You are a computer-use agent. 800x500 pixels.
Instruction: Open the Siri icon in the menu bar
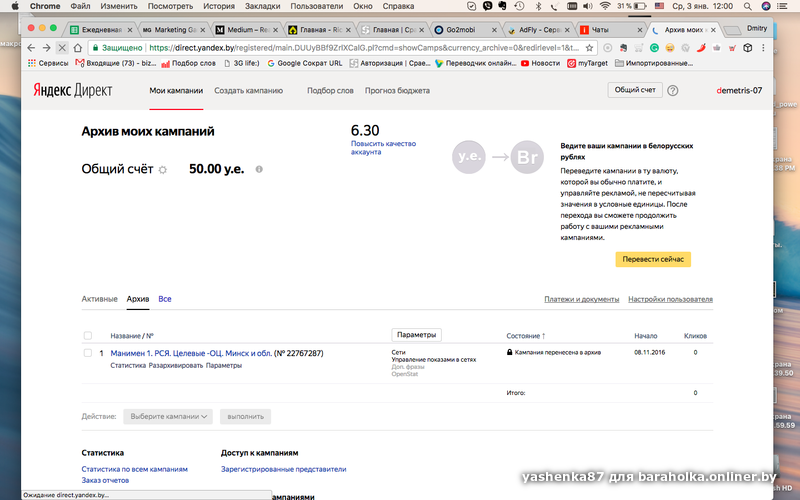pyautogui.click(x=766, y=6)
